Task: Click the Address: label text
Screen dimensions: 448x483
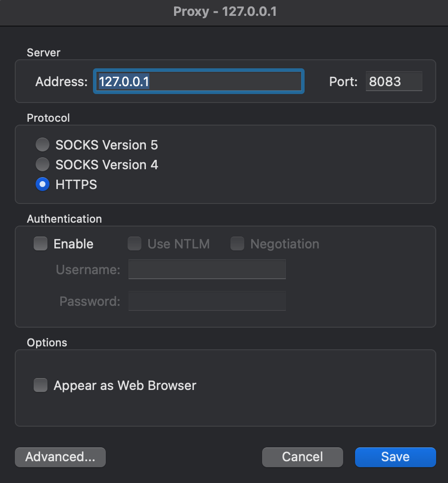Action: pyautogui.click(x=61, y=82)
